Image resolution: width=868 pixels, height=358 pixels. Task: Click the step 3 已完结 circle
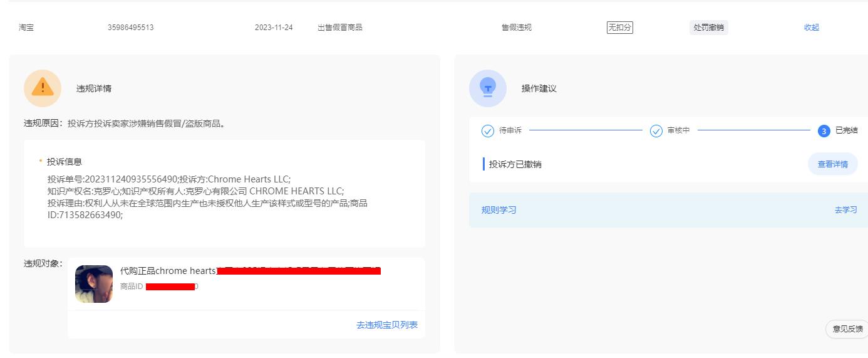pos(824,131)
